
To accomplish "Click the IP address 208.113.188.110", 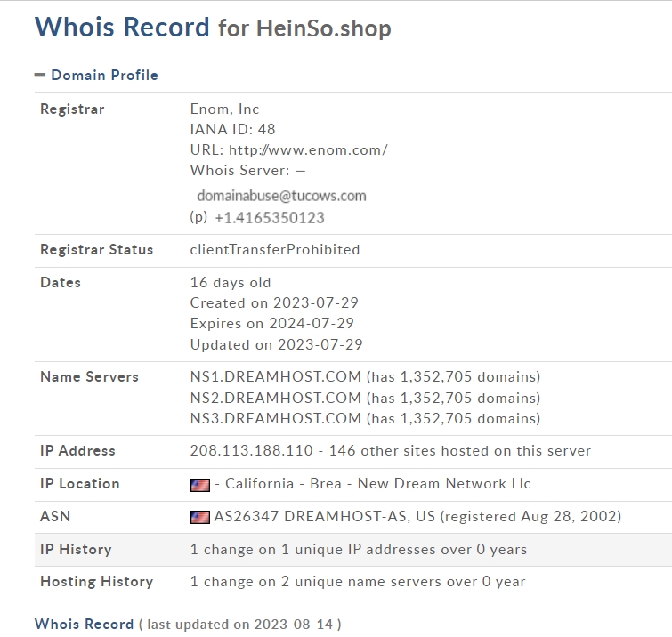I will pyautogui.click(x=252, y=451).
